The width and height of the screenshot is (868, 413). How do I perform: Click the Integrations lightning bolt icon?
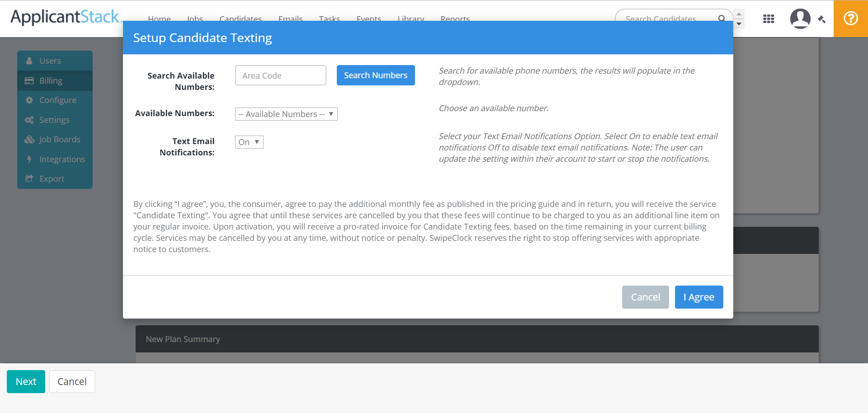click(x=29, y=160)
